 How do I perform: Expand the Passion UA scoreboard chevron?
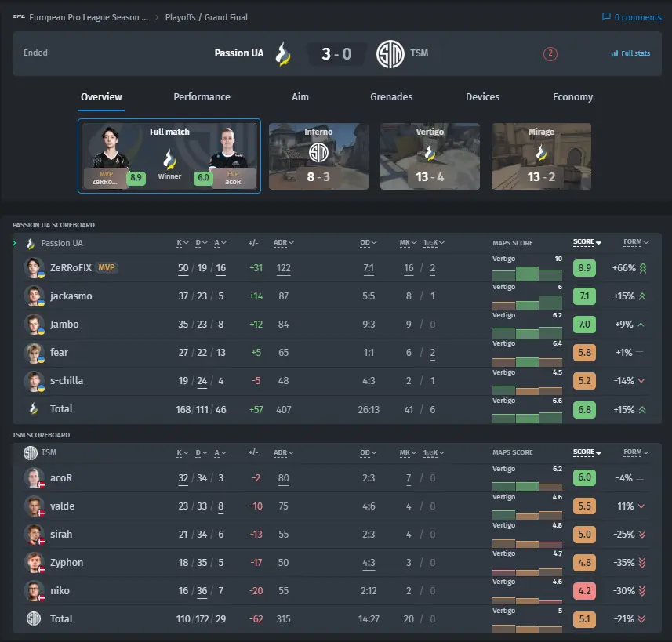pos(15,244)
